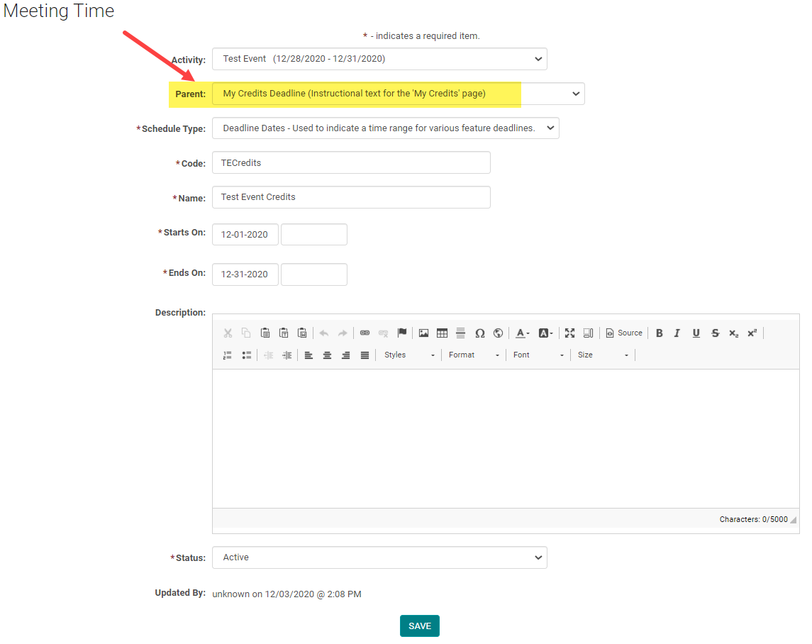Apply underline formatting
Viewport: 812px width, 644px height.
696,333
